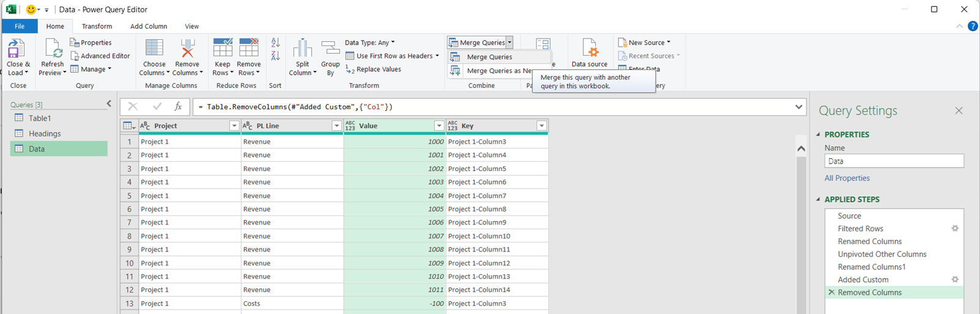Select the Unpivoted Other Columns step
The image size is (980, 314).
(x=881, y=255)
